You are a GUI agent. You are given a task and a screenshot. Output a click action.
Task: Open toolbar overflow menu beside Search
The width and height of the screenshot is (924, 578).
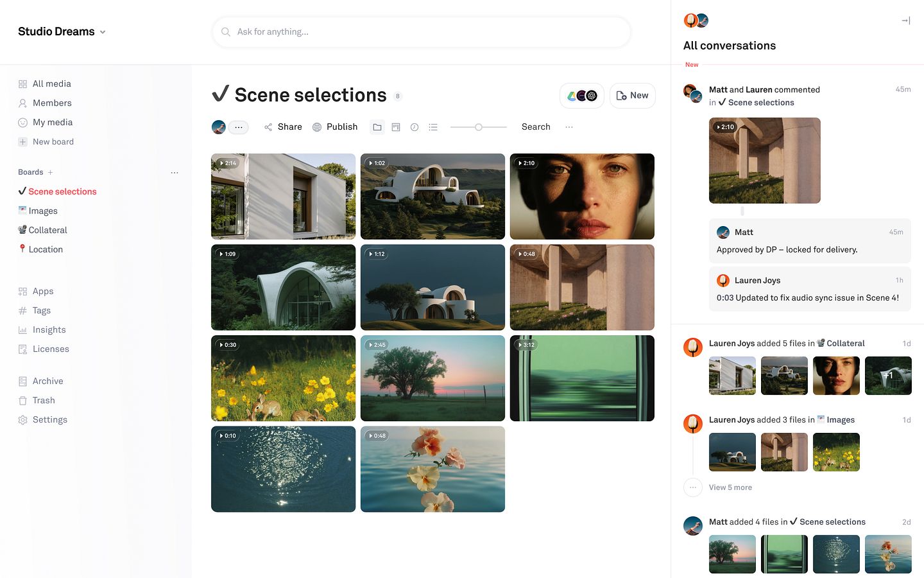click(569, 127)
